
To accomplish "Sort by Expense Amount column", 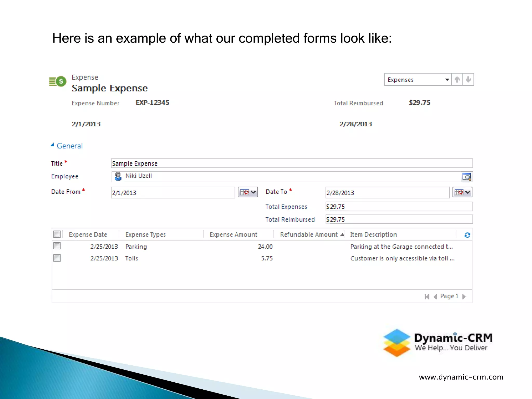I will pos(233,235).
